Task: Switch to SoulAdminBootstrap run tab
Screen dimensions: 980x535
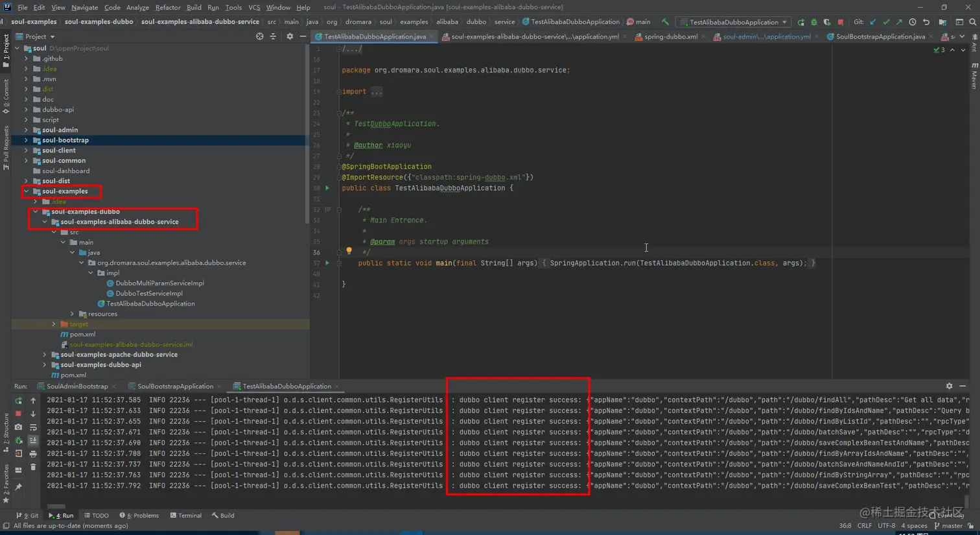Action: click(x=76, y=386)
